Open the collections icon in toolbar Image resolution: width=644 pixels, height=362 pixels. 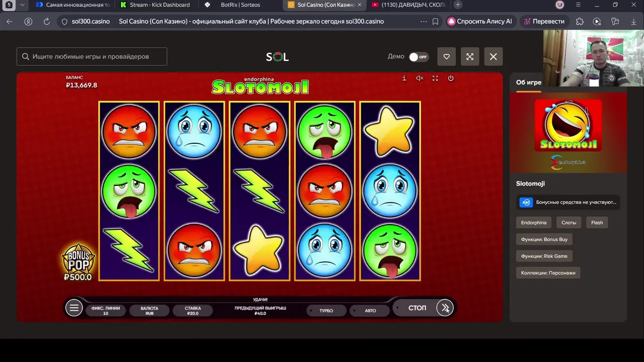pyautogui.click(x=615, y=22)
